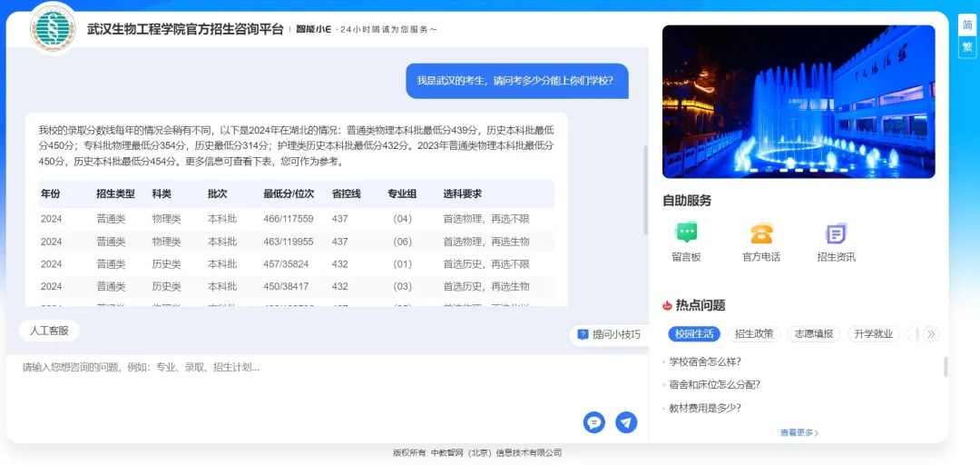Open question 学校宿舍怎么样?
The image size is (980, 465).
(x=705, y=361)
